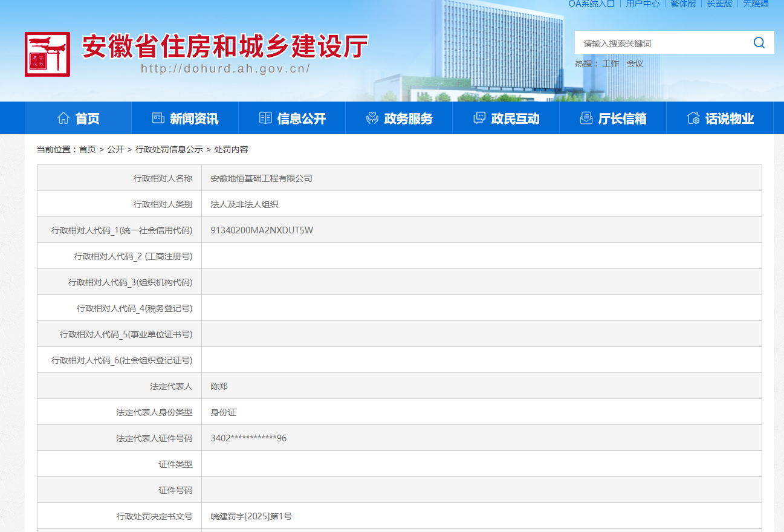Click the magnifier search icon
784x532 pixels.
[x=759, y=43]
